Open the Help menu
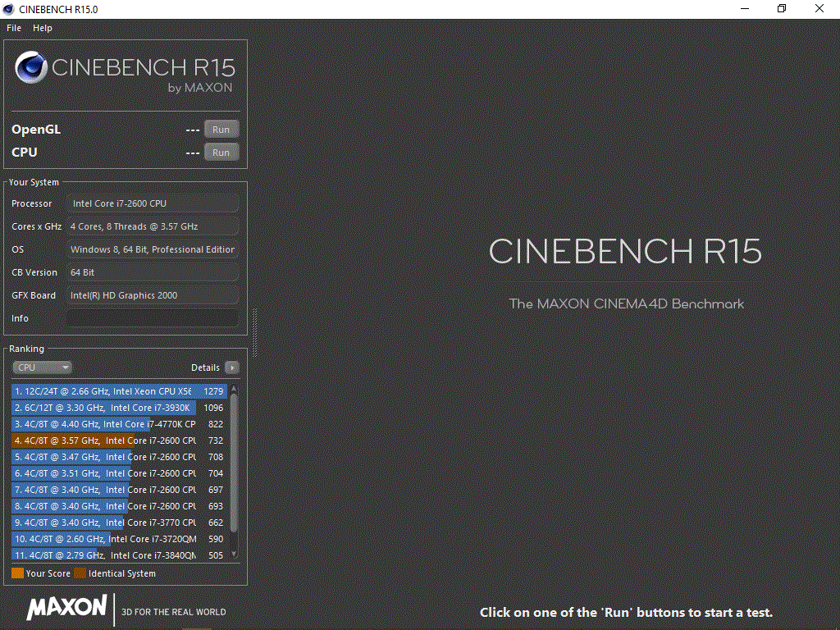Image resolution: width=840 pixels, height=630 pixels. click(43, 28)
